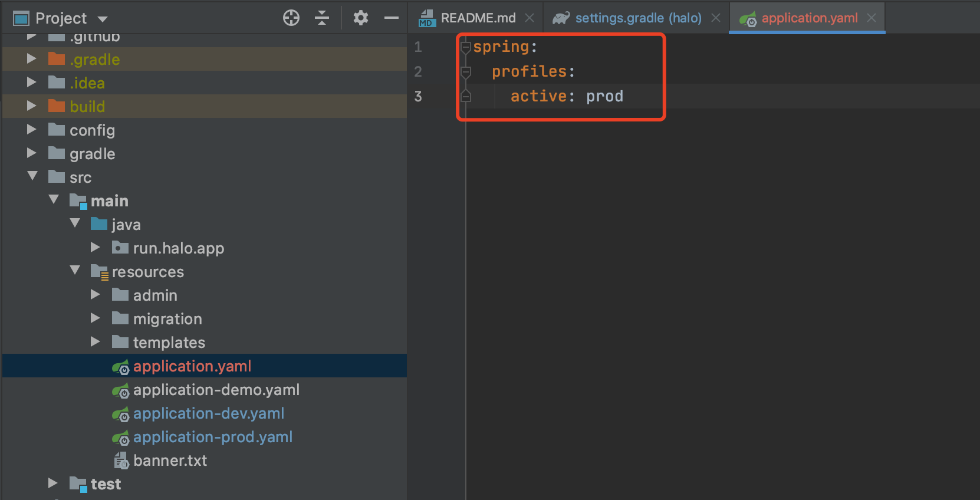Click line number 3 in gutter
980x500 pixels.
418,96
